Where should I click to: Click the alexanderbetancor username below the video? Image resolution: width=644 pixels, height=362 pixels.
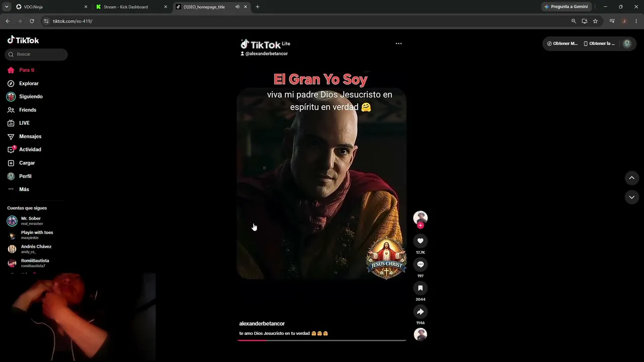pyautogui.click(x=262, y=324)
